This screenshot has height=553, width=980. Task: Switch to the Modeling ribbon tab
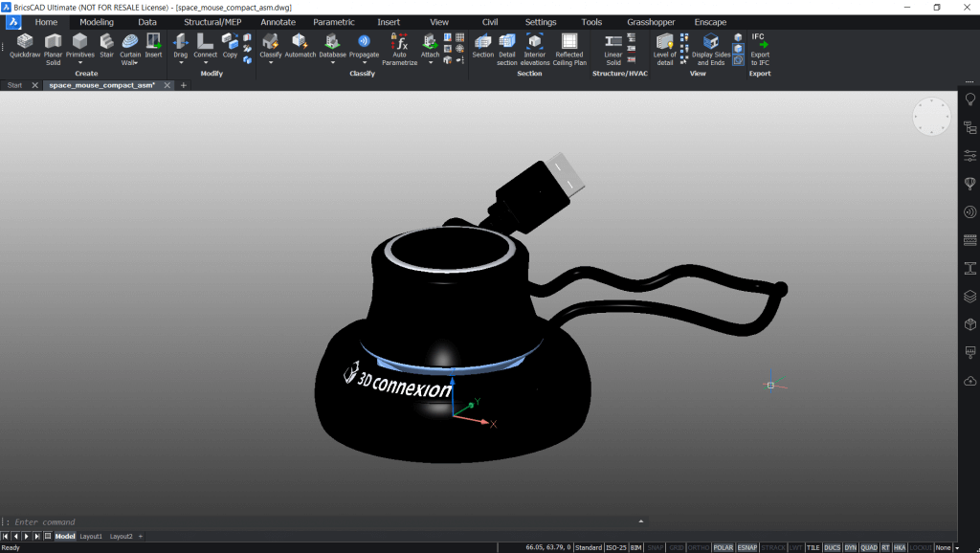pos(96,21)
